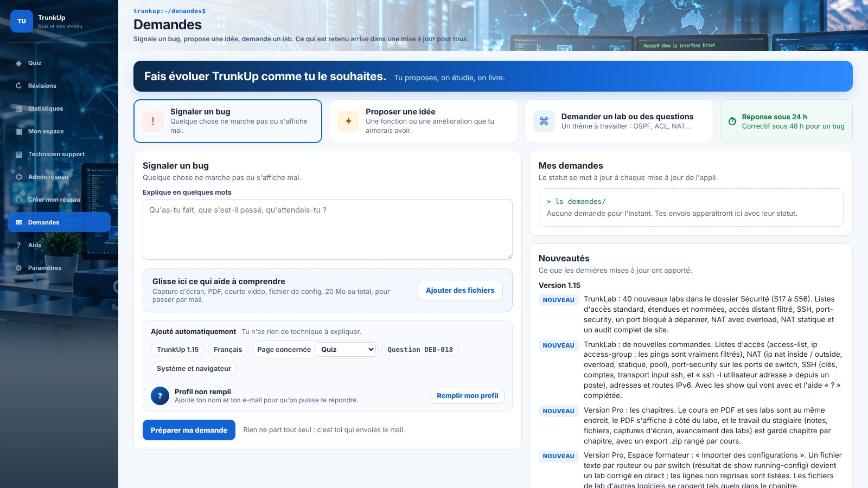Click the Technicien support icon
Image resolution: width=868 pixels, height=488 pixels.
point(19,154)
